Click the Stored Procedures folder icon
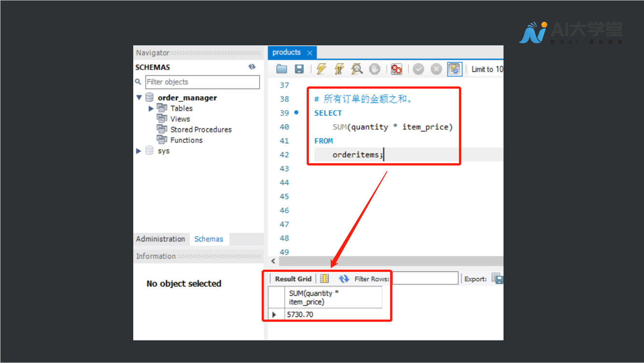 pos(162,129)
